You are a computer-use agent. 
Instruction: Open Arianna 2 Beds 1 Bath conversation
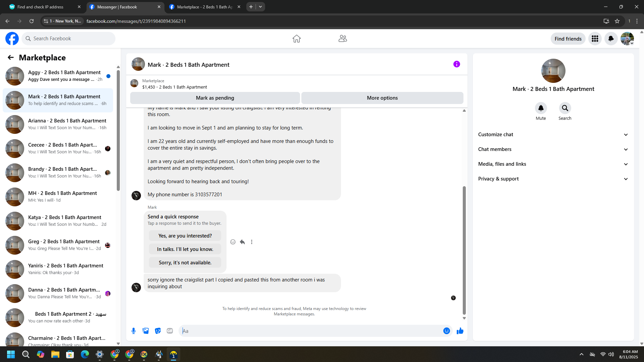point(58,124)
